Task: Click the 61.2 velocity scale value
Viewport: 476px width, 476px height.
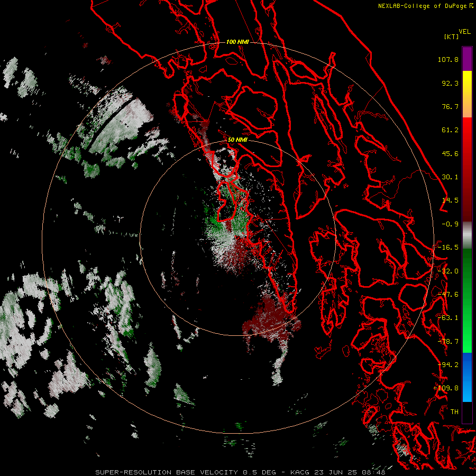Action: 450,130
